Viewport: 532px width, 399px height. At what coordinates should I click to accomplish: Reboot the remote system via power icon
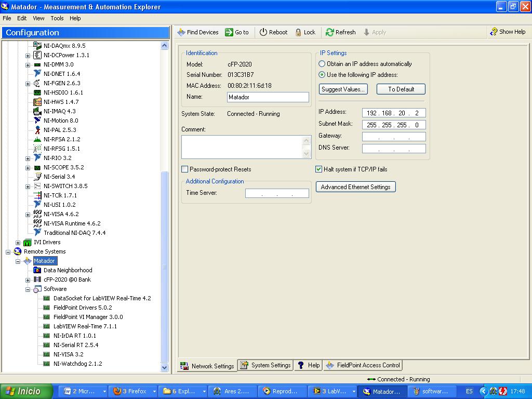(263, 32)
